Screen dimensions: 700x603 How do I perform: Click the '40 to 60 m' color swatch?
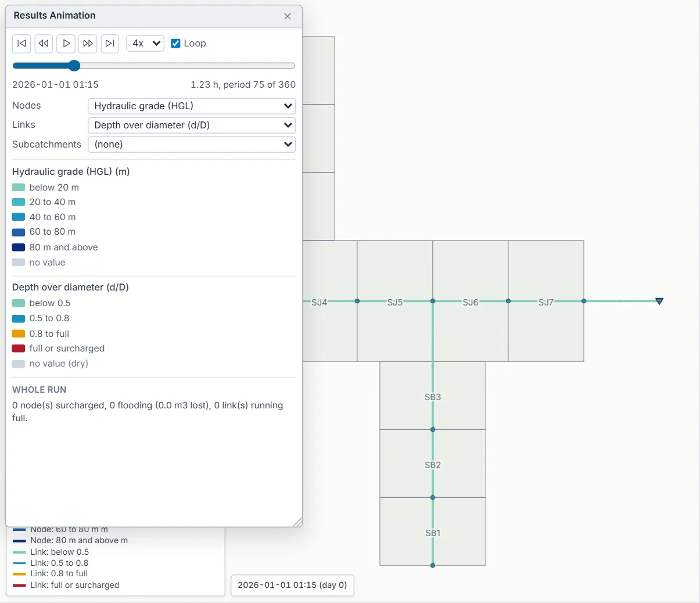[19, 217]
